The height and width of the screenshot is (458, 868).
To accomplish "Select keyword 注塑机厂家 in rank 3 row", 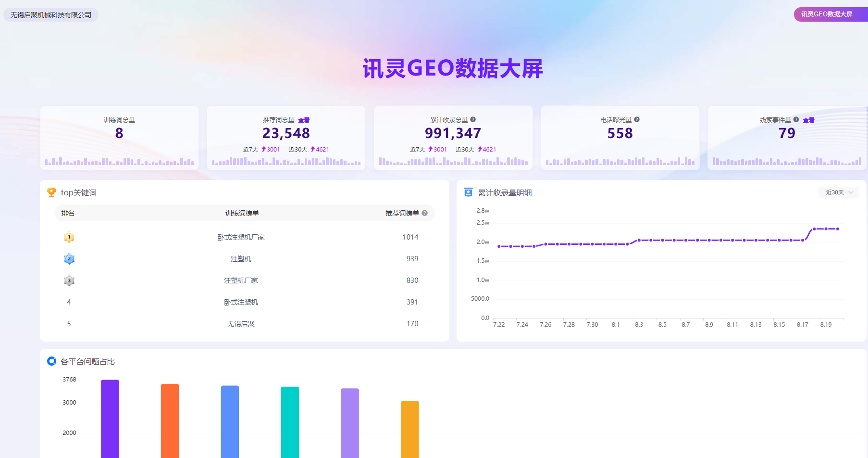I will tap(241, 280).
